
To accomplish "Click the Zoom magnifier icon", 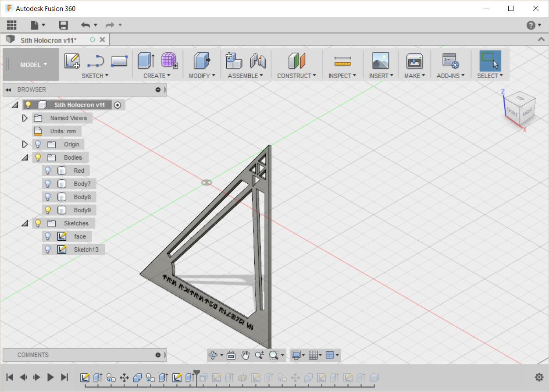I will (259, 355).
